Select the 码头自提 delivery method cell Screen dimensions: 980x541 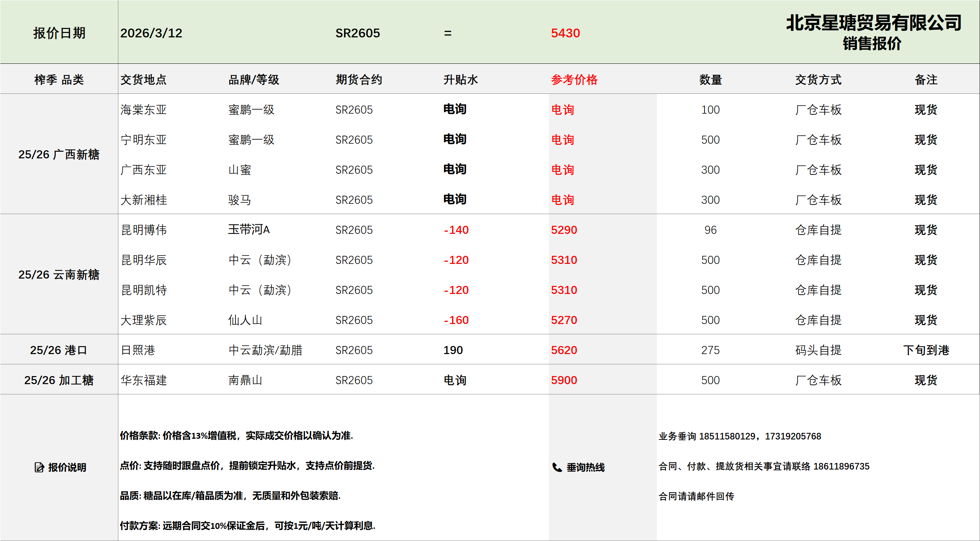click(x=818, y=350)
